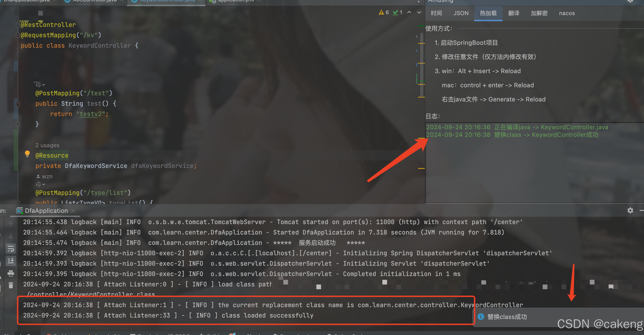Switch to the JSON tab
The image size is (644, 335).
click(461, 13)
